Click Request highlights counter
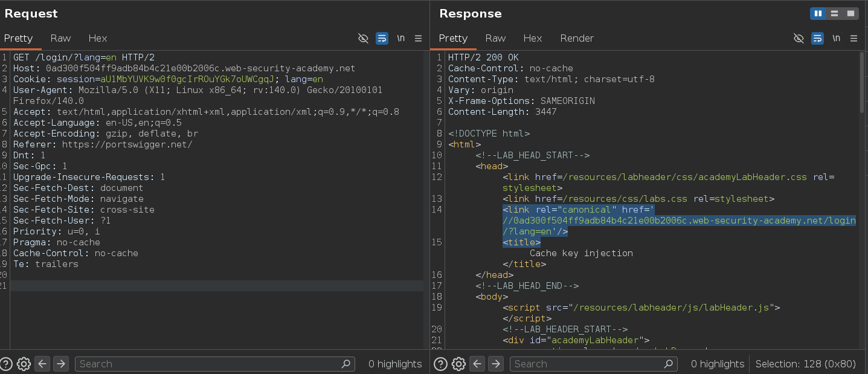This screenshot has width=868, height=374. (395, 364)
